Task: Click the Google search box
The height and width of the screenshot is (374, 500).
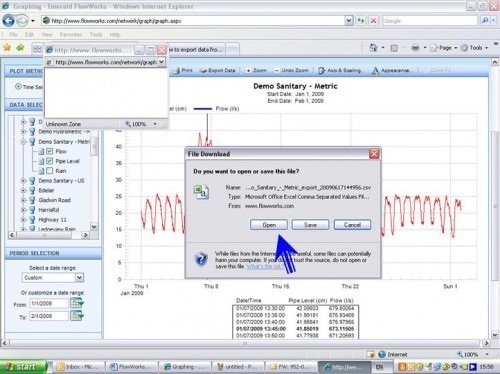Action: (x=430, y=21)
